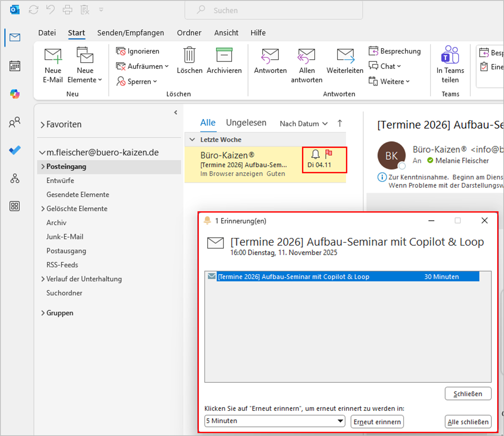Image resolution: width=504 pixels, height=436 pixels.
Task: Toggle the follow-up flag on the Büro-Kaizen message
Action: tap(329, 154)
